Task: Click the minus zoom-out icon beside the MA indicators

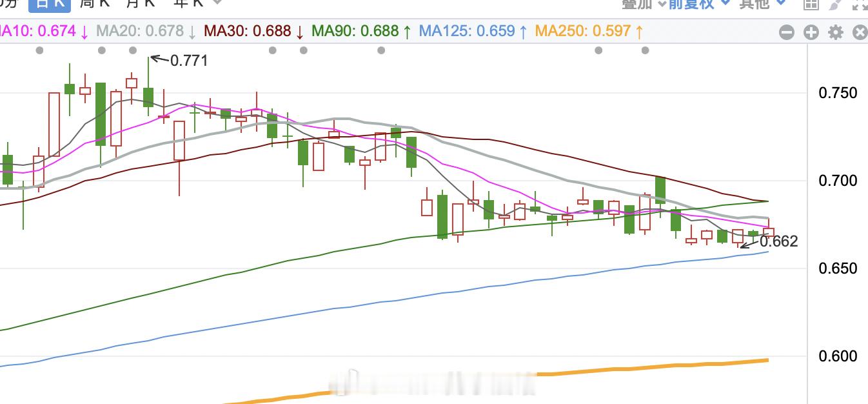Action: (x=786, y=32)
